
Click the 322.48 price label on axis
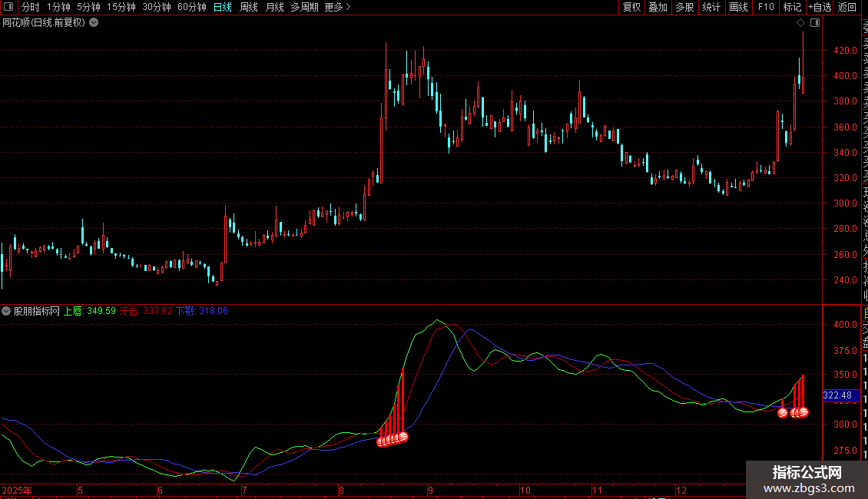[x=837, y=395]
